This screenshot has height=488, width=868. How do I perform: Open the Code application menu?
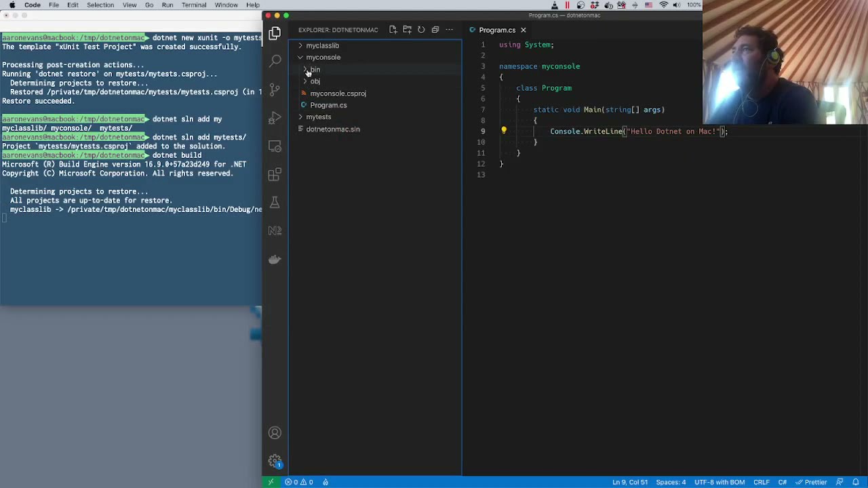tap(33, 5)
